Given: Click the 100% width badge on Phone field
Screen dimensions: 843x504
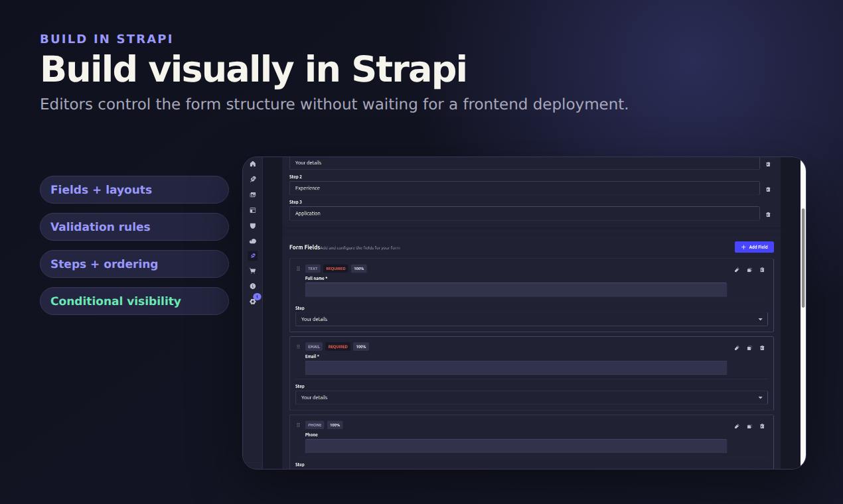Looking at the screenshot, I should point(335,425).
